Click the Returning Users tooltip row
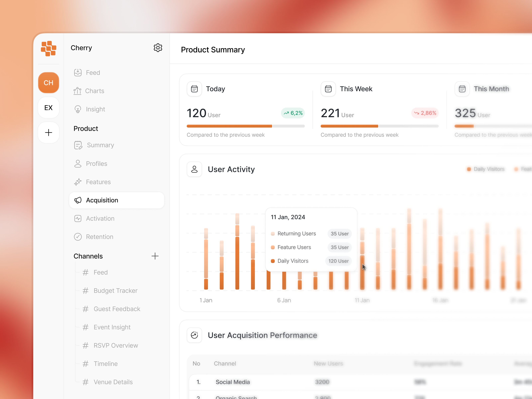Viewport: 532px width, 399px height. tap(311, 234)
